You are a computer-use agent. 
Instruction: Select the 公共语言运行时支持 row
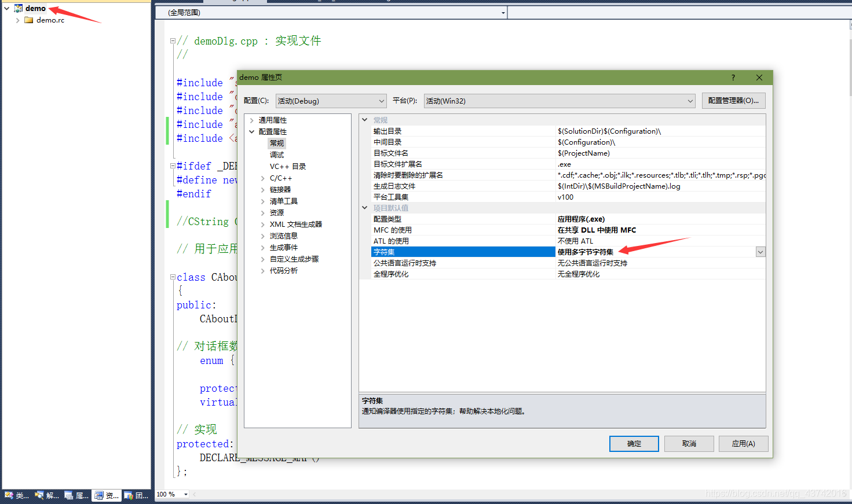point(568,263)
